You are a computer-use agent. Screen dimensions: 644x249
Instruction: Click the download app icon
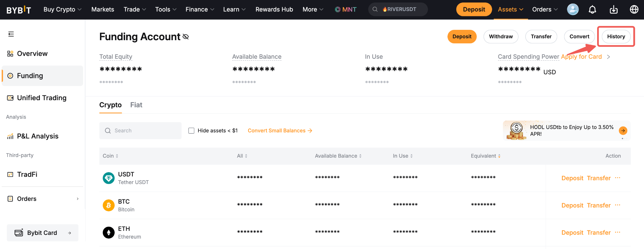613,10
